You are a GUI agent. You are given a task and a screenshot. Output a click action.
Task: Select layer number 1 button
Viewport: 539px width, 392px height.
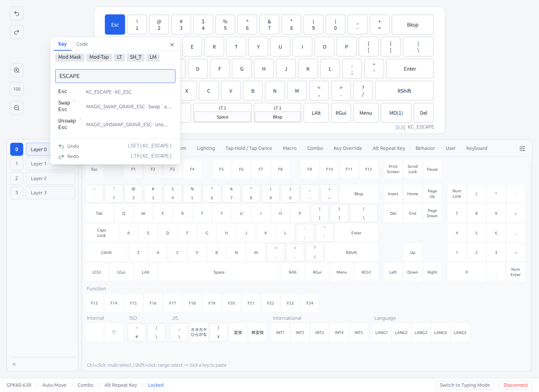(17, 164)
